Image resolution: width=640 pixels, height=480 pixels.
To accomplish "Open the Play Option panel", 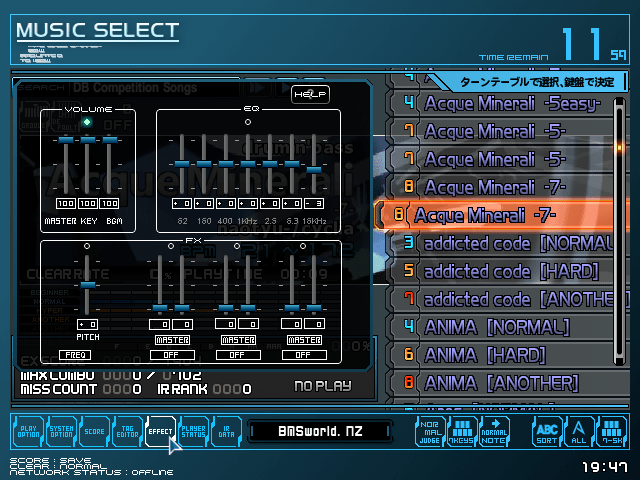I will (28, 431).
